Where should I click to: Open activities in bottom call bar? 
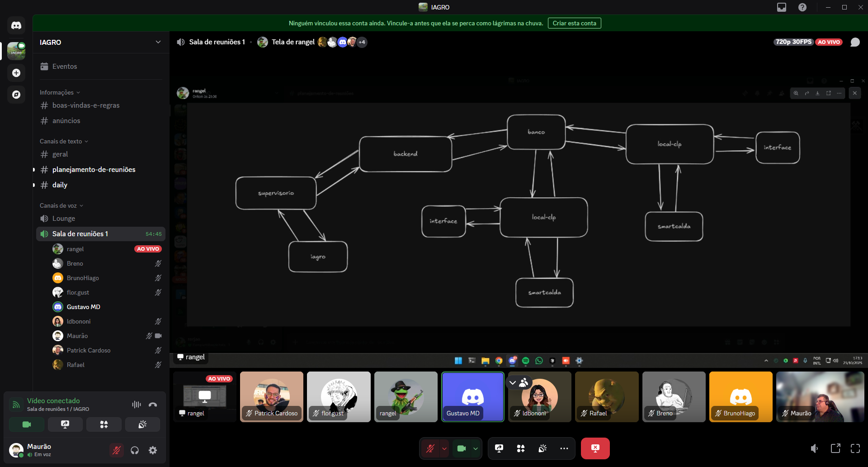(x=521, y=448)
